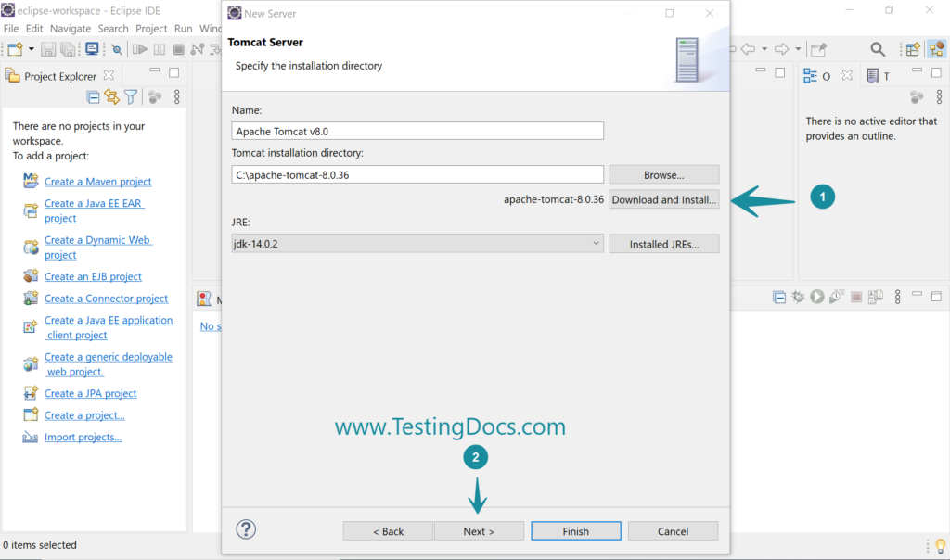
Task: Open the help icon in the New Server dialog
Action: (x=244, y=530)
